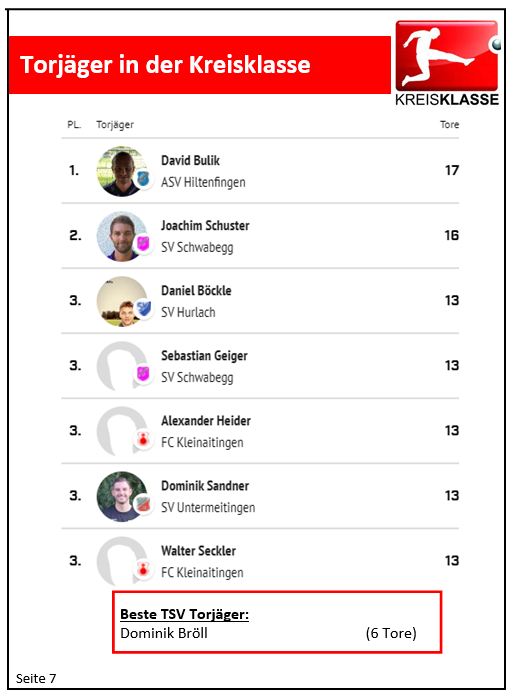Image resolution: width=514 pixels, height=696 pixels.
Task: Open Daniel Böckle's avatar image
Action: (122, 301)
